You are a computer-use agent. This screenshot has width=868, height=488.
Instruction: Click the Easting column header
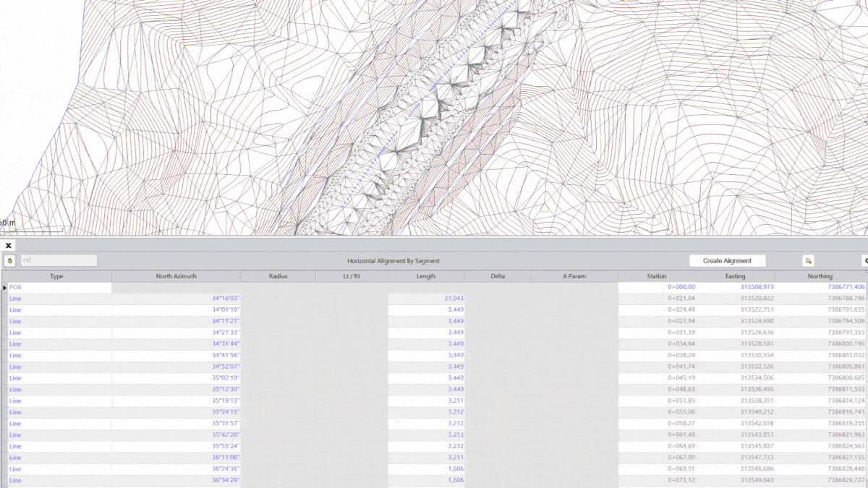pyautogui.click(x=735, y=276)
